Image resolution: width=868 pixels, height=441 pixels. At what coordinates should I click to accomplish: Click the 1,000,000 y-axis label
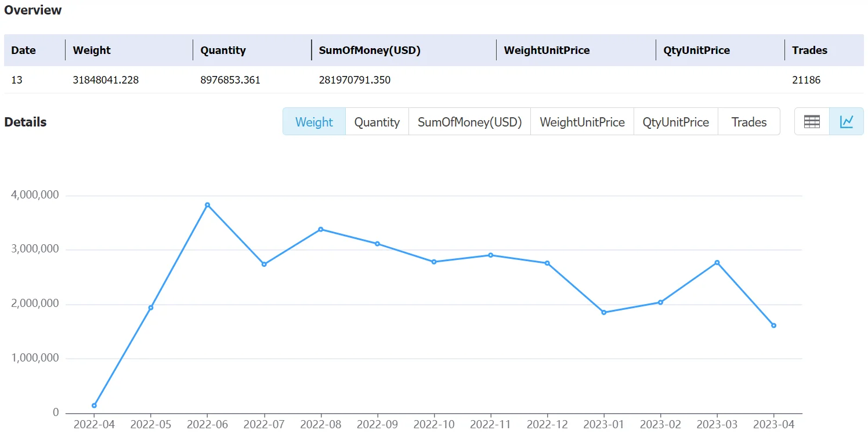pyautogui.click(x=35, y=358)
